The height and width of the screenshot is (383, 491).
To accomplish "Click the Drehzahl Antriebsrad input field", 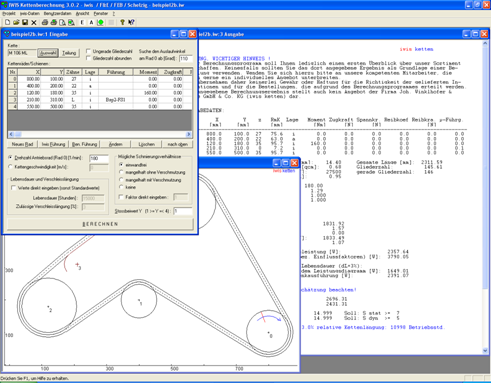I will click(99, 158).
